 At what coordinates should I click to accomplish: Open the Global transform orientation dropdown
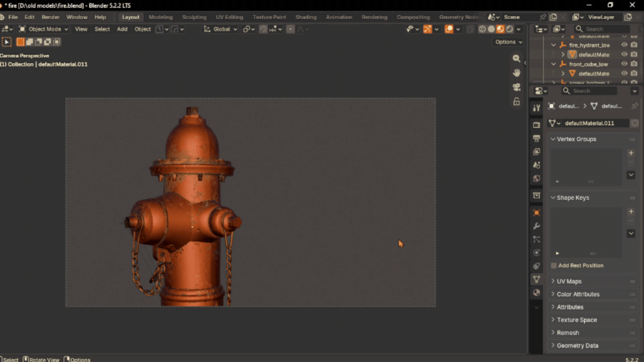click(x=221, y=29)
